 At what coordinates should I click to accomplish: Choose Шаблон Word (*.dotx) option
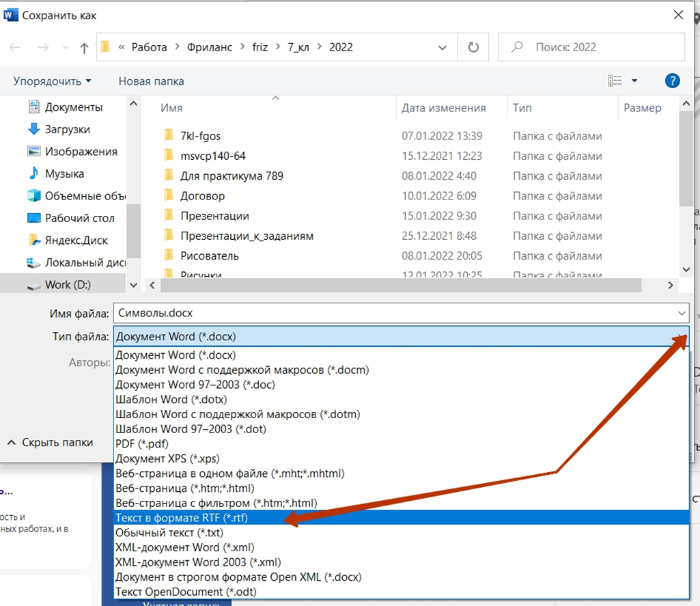[401, 399]
